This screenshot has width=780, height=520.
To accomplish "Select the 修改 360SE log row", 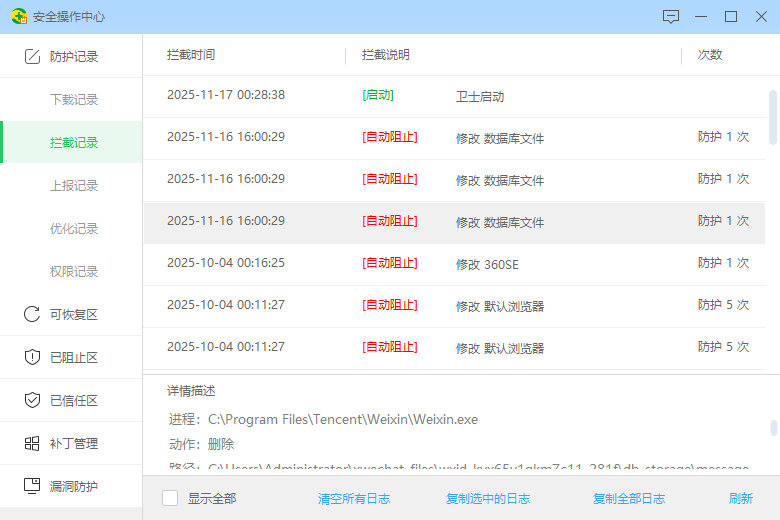I will [x=454, y=264].
